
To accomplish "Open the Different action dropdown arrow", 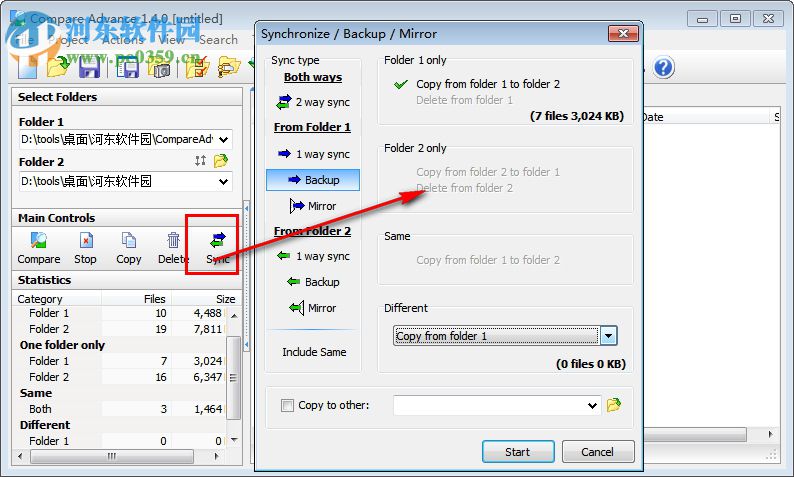I will click(x=608, y=336).
